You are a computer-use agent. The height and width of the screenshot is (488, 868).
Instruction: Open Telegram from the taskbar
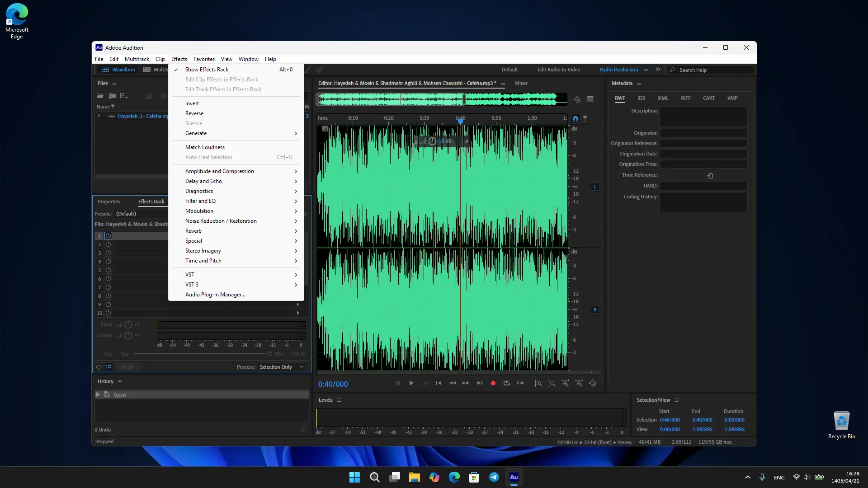point(494,477)
